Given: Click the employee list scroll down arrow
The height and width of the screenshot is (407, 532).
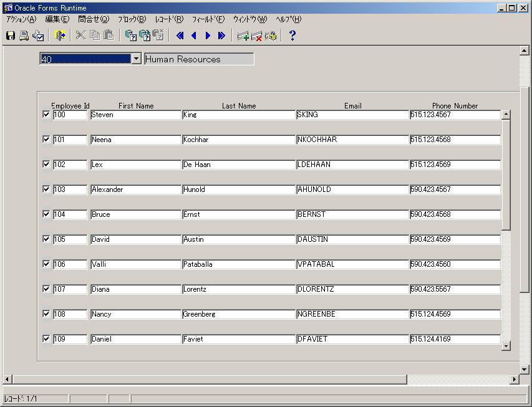Looking at the screenshot, I should (x=506, y=347).
